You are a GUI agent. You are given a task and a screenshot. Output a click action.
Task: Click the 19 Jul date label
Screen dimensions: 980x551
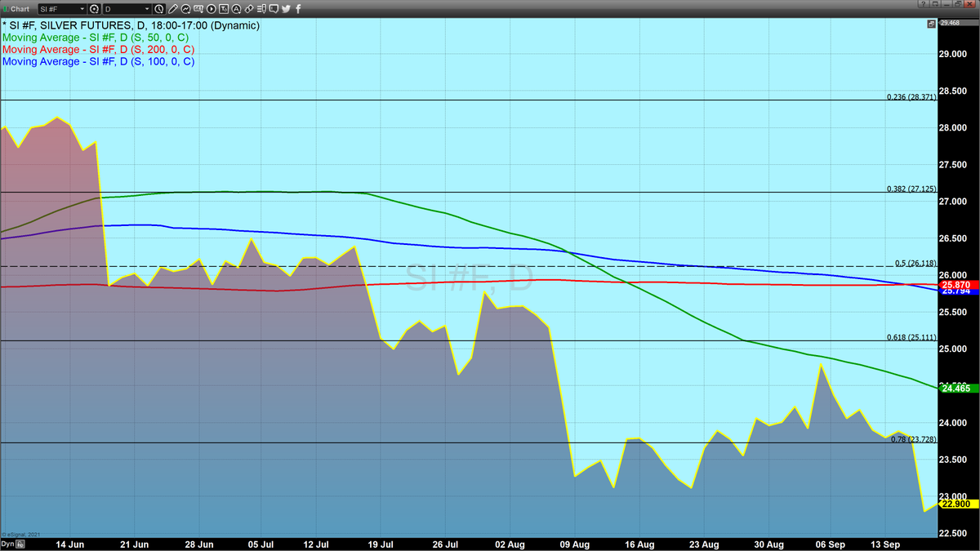[x=381, y=544]
